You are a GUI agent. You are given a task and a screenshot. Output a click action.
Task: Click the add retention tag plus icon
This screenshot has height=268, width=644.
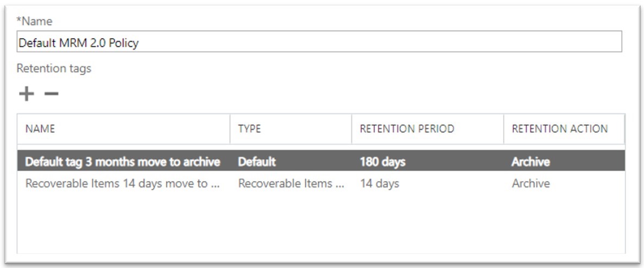[x=26, y=94]
